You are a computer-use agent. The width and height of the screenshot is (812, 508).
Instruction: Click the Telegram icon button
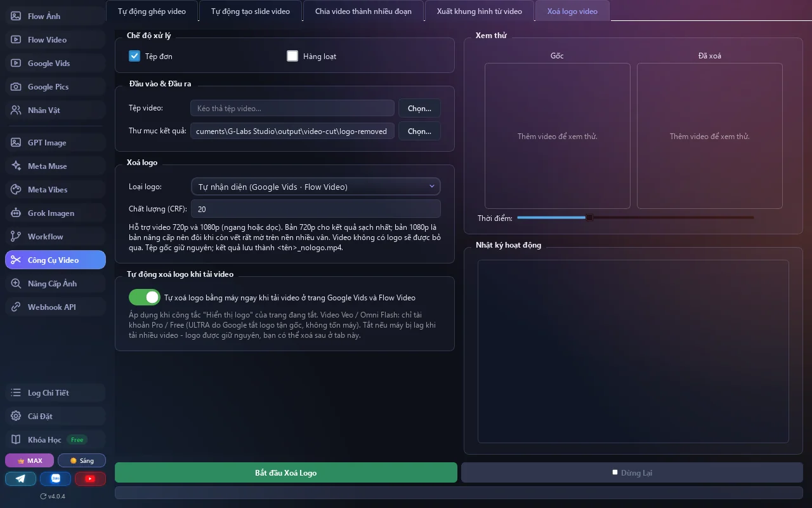pyautogui.click(x=21, y=479)
